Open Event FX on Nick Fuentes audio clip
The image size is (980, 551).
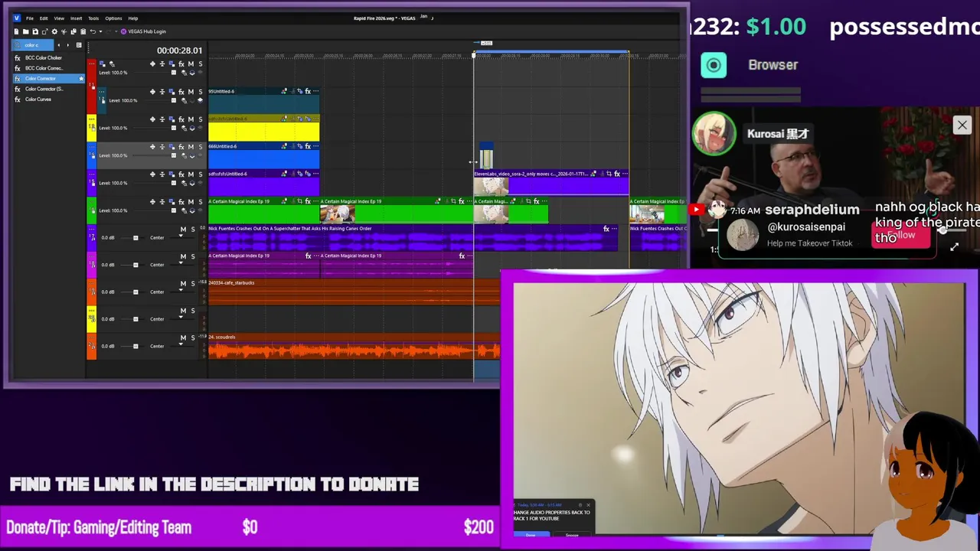(606, 229)
